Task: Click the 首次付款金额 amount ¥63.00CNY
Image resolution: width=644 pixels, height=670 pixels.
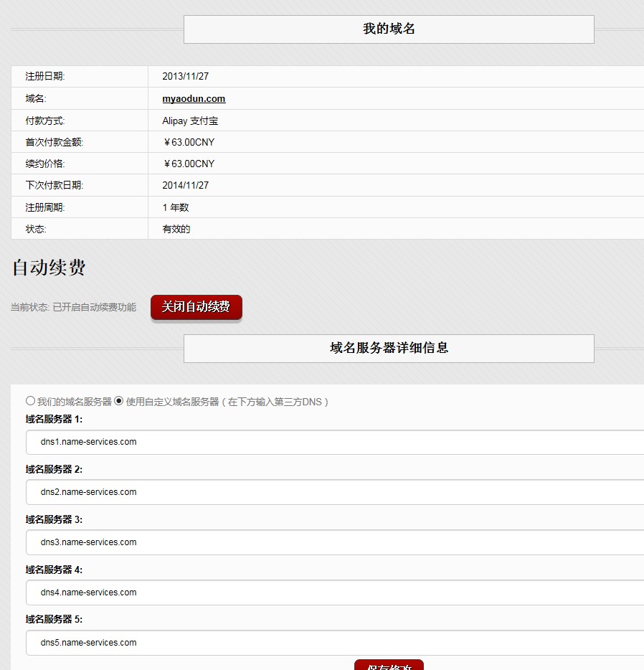Action: [189, 143]
